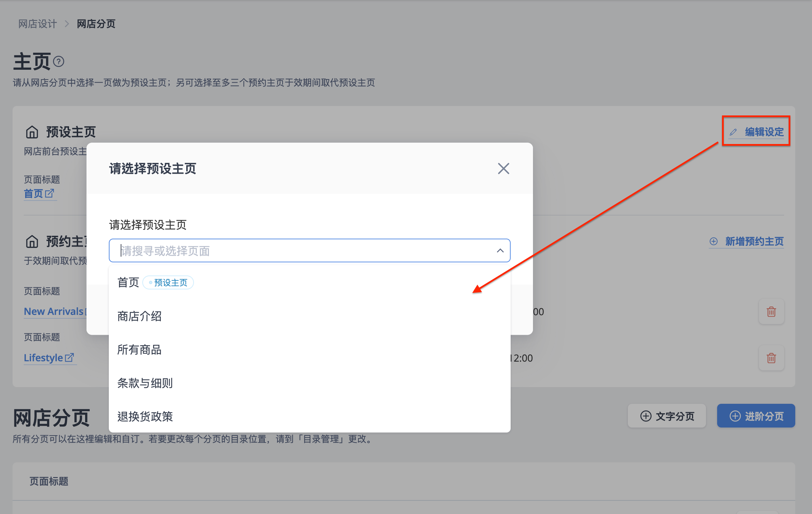
Task: Collapse the page dropdown chevron
Action: (x=500, y=250)
